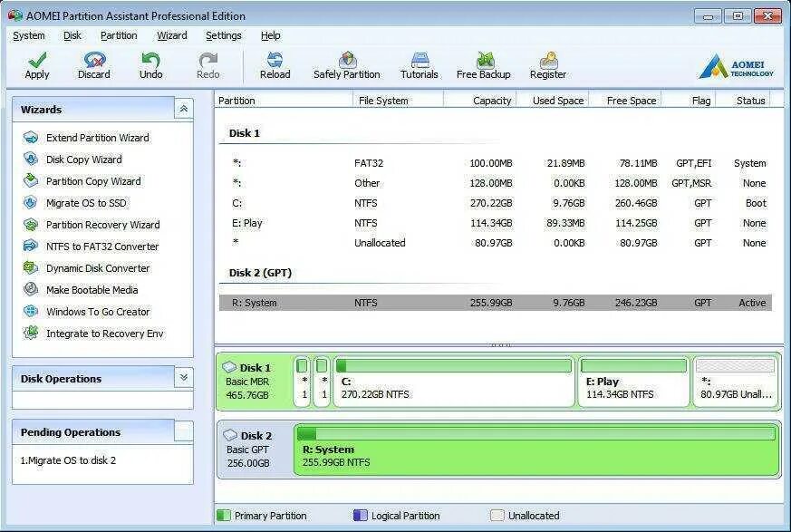The width and height of the screenshot is (791, 532).
Task: Click the Make Bootable Media icon
Action: 31,289
